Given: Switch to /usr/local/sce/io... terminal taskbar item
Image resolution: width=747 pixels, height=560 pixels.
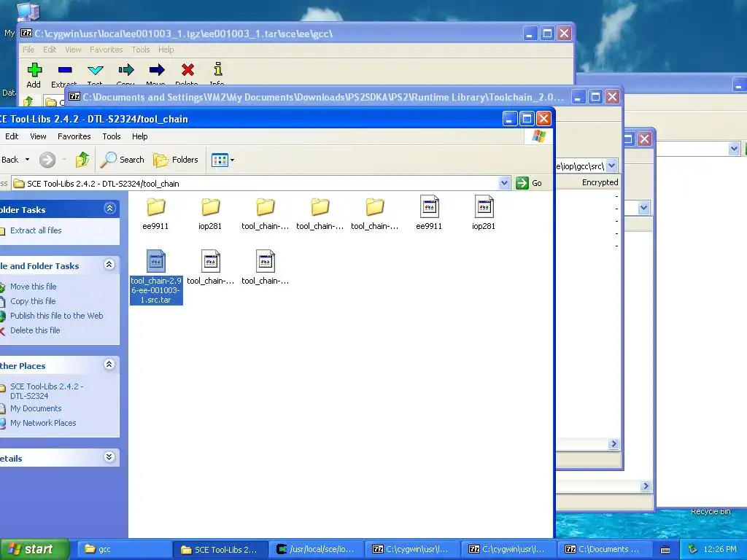Looking at the screenshot, I should click(x=317, y=549).
